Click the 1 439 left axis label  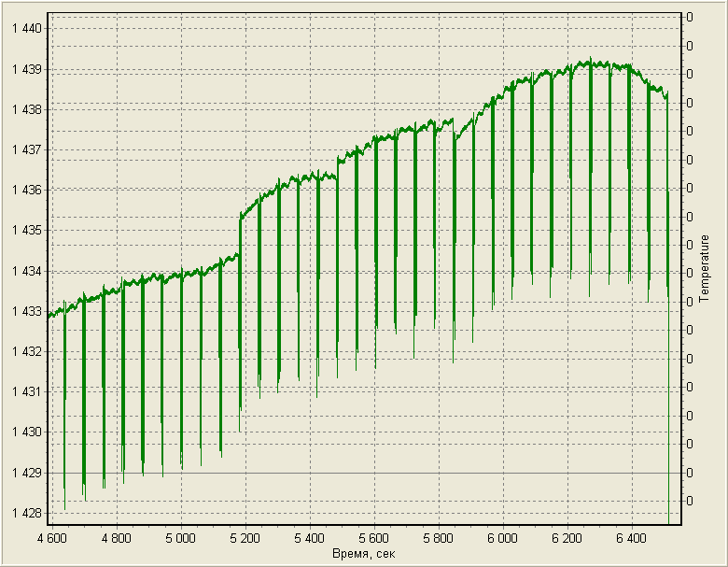coord(26,70)
